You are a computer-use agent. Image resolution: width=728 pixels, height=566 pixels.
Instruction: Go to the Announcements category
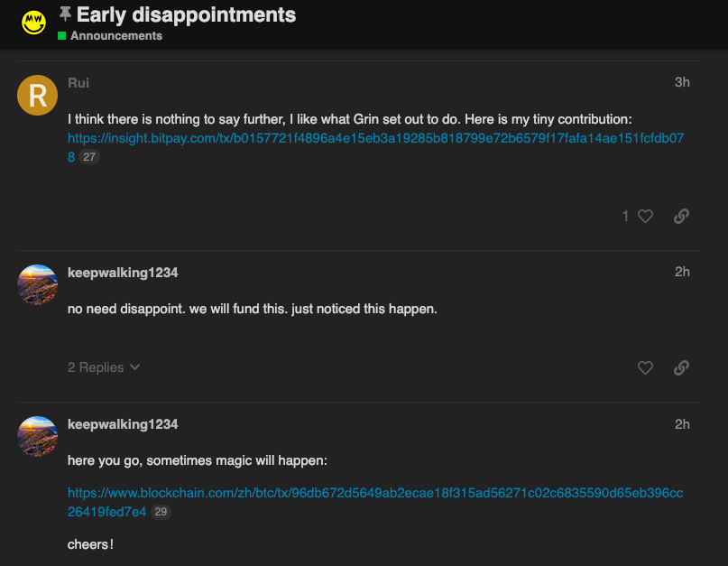(116, 36)
